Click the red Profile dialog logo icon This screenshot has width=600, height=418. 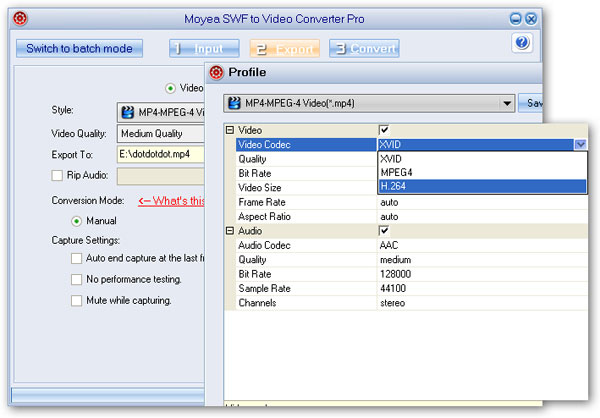click(x=216, y=72)
